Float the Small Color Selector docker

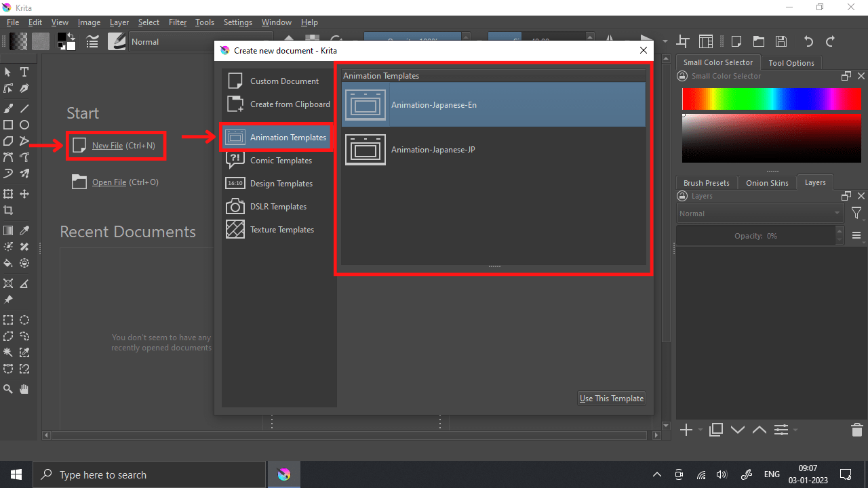click(x=846, y=76)
